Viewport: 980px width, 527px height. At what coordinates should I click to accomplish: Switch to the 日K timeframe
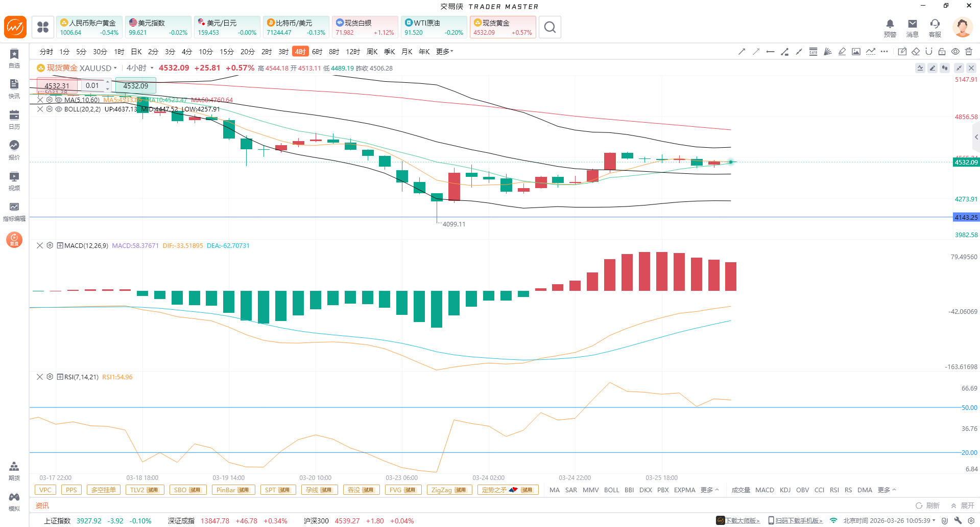[136, 52]
